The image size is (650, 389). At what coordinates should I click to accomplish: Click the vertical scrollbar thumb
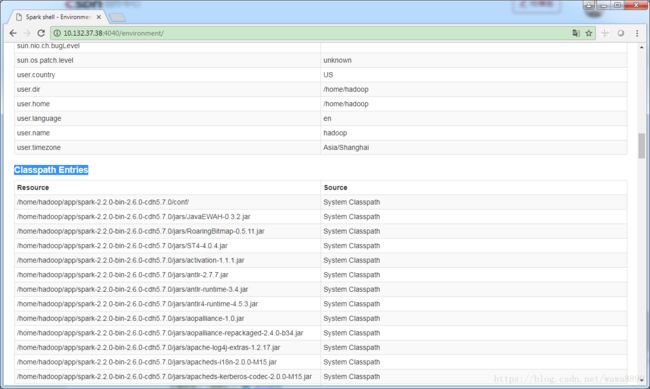[641, 146]
